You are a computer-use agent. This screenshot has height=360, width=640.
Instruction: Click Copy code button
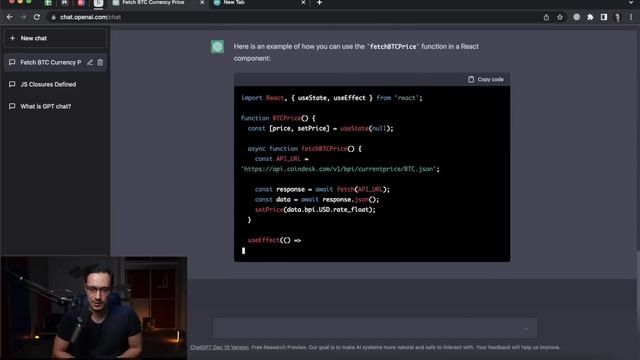pyautogui.click(x=486, y=79)
